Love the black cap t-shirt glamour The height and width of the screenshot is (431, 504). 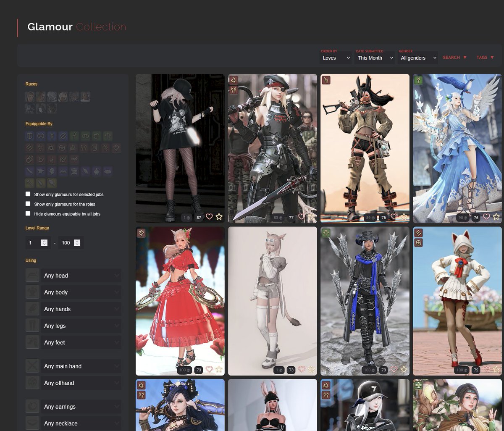(x=209, y=217)
